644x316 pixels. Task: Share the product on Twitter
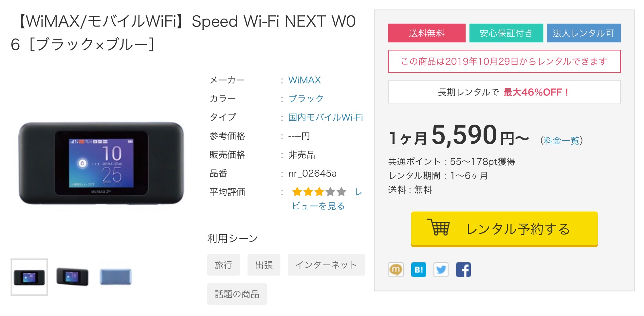point(441,270)
